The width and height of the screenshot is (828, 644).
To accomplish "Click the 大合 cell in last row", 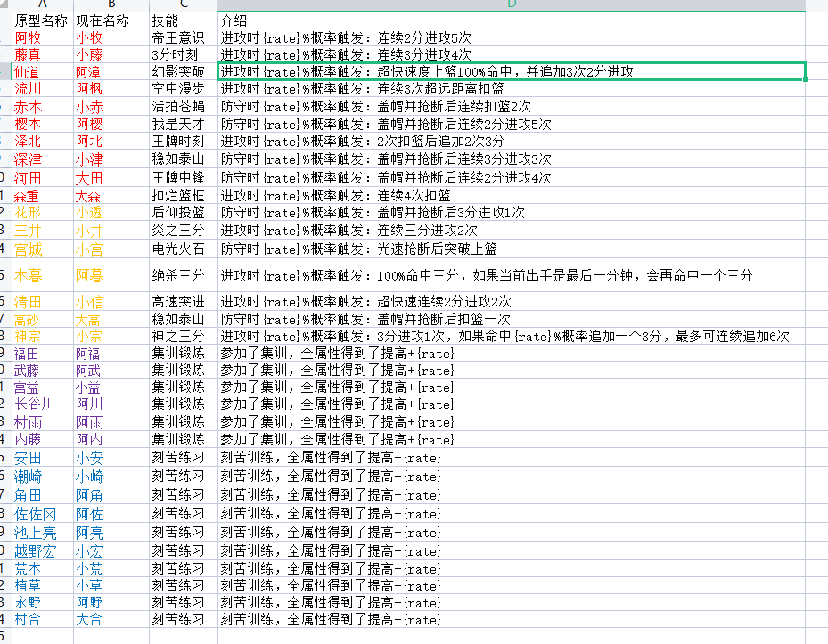I will pos(111,619).
